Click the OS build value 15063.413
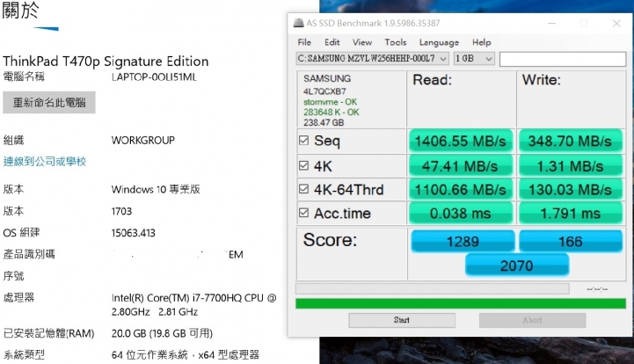This screenshot has width=634, height=364. coord(134,233)
